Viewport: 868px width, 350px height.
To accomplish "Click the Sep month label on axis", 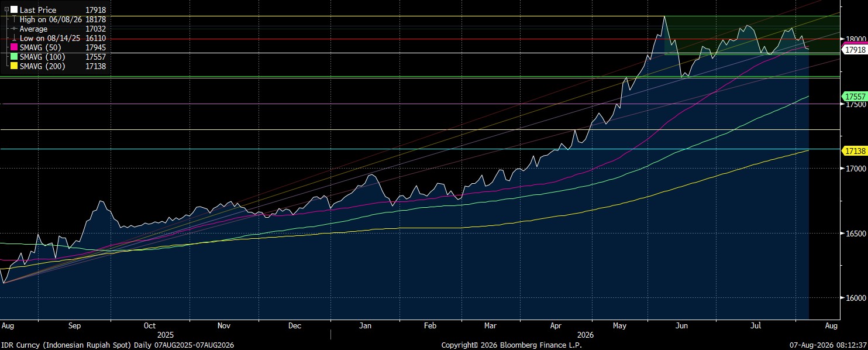I will coord(75,325).
